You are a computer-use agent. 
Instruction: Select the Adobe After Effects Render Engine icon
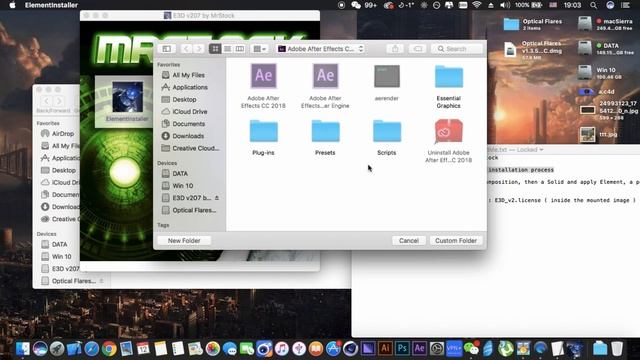[x=325, y=76]
